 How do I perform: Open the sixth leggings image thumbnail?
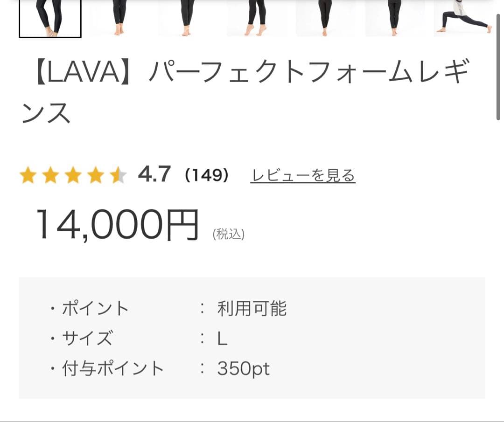(393, 19)
